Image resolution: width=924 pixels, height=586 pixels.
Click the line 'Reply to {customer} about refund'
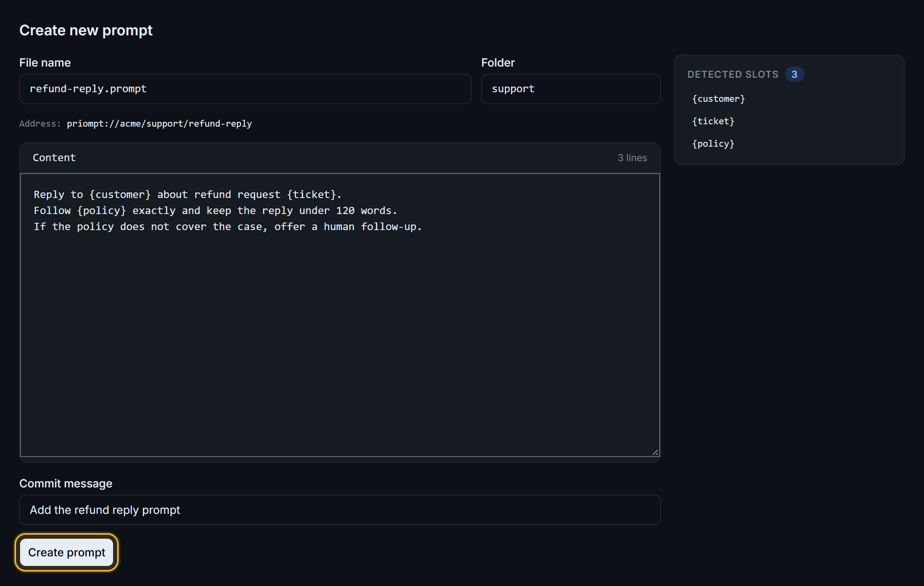(x=188, y=195)
